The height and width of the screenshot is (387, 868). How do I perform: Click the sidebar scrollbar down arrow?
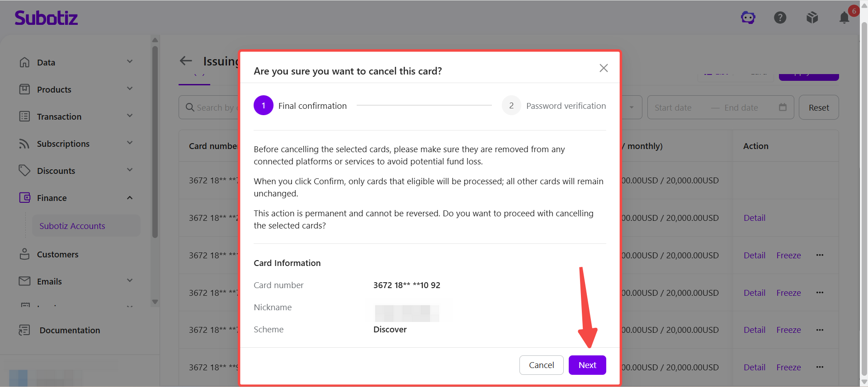[x=155, y=302]
